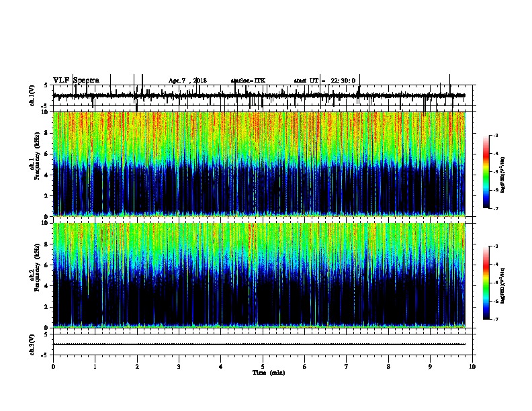Viewport: 532px width, 411px height.
Task: Select the ch.1 "Frequency (kHz)" axis label
Action: point(37,156)
